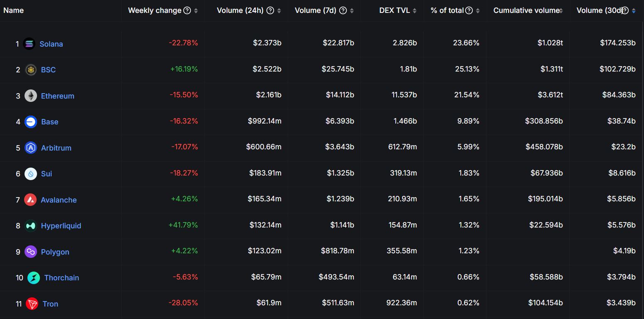
Task: Click the Tron red logo icon
Action: click(32, 304)
